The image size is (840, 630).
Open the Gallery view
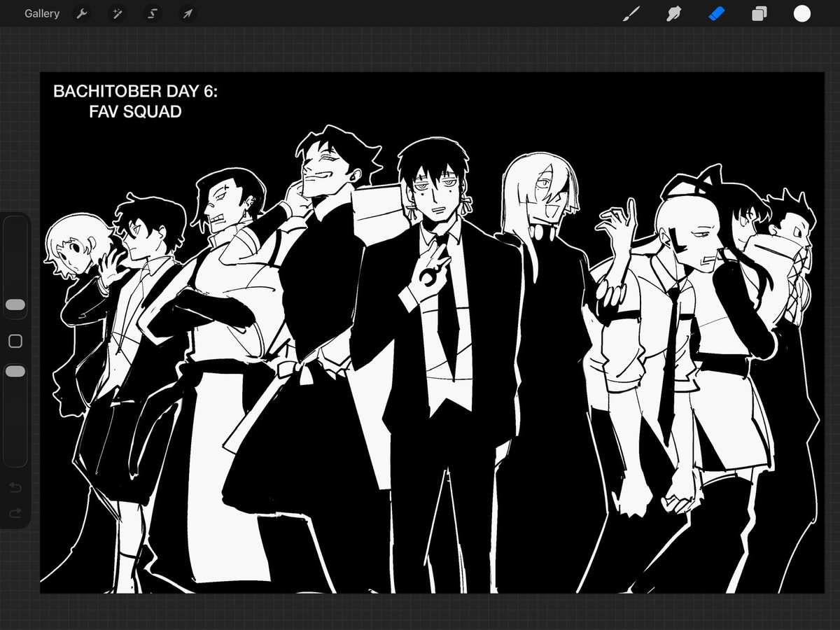click(42, 13)
